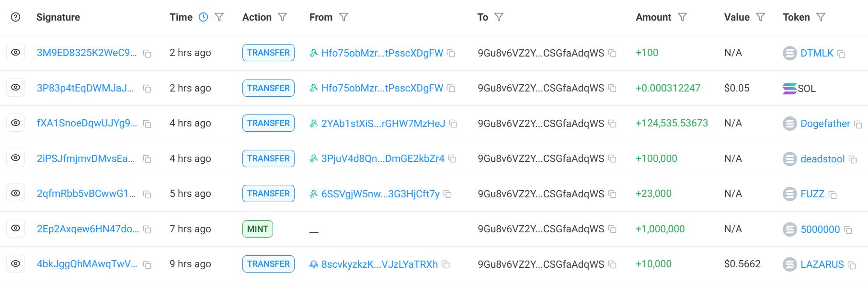868x285 pixels.
Task: Open the Amount column filter
Action: [x=683, y=17]
